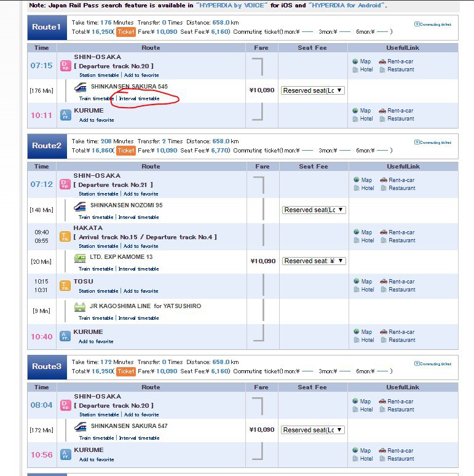Click Sakura 545 Train timetable link

pos(97,98)
